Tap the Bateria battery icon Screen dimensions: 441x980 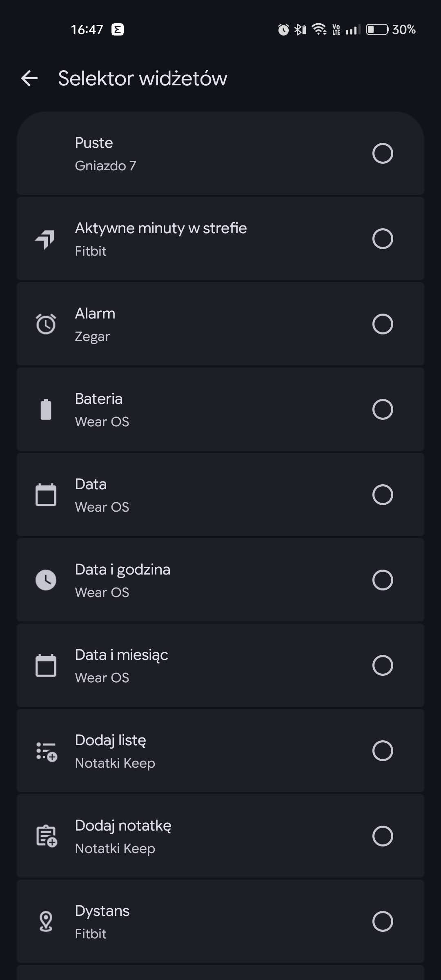click(x=46, y=410)
